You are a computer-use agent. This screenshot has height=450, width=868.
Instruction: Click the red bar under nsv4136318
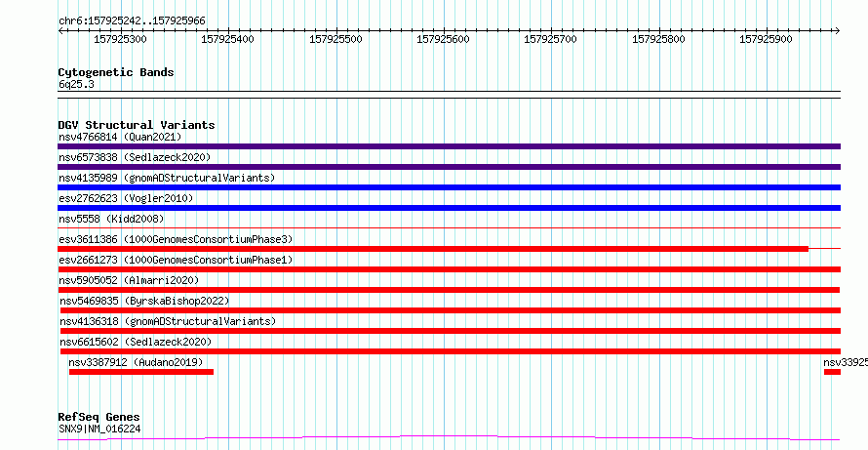pos(450,331)
